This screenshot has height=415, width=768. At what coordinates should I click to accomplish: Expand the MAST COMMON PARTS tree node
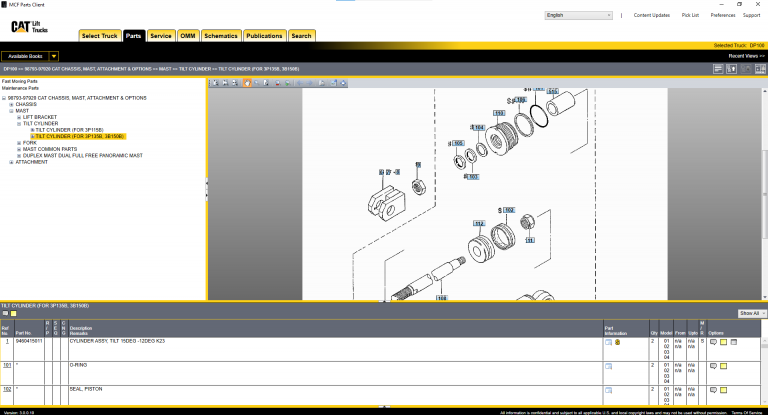pyautogui.click(x=19, y=149)
